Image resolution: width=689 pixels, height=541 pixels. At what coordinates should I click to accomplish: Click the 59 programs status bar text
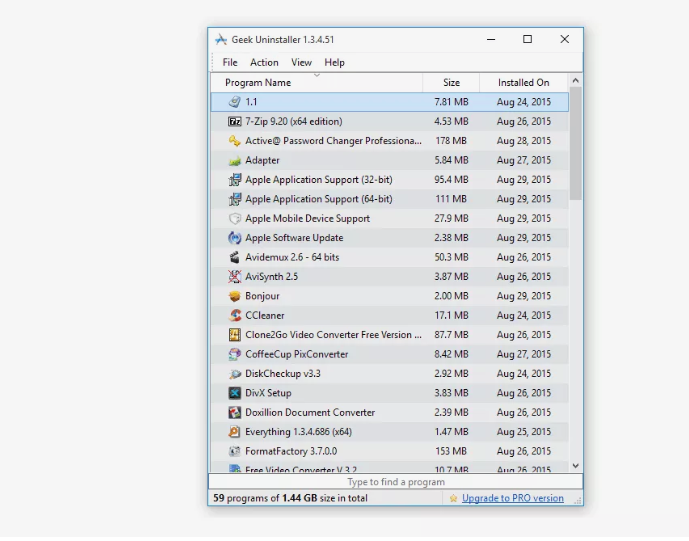coord(290,498)
